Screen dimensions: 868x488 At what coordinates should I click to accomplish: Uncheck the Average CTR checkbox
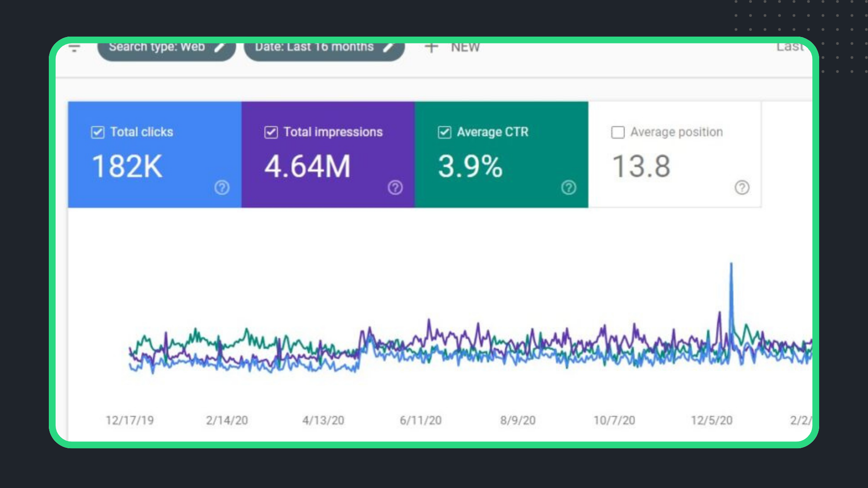pos(444,132)
